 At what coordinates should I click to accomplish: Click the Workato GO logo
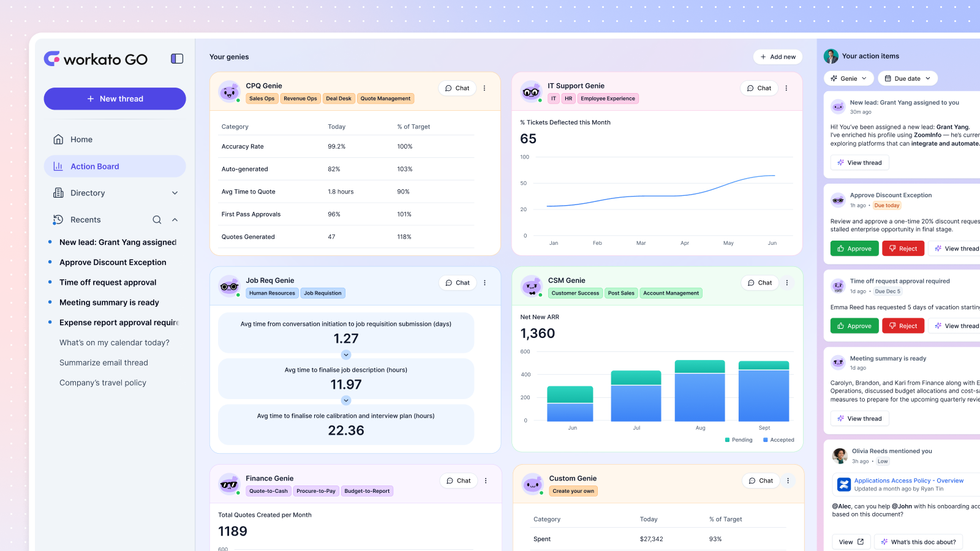tap(96, 59)
